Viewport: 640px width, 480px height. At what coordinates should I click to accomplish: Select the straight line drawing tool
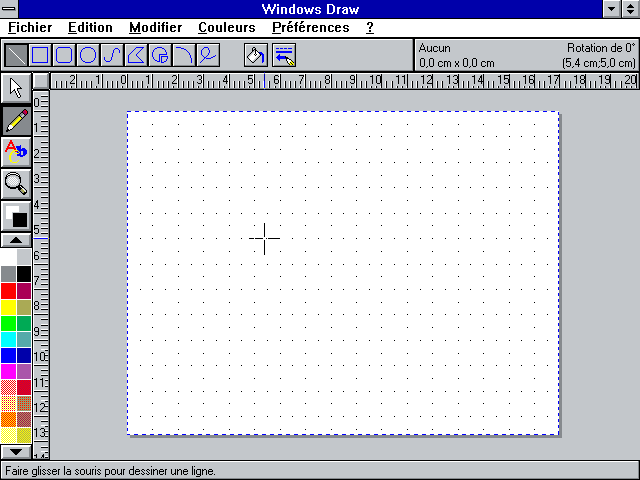click(x=16, y=55)
